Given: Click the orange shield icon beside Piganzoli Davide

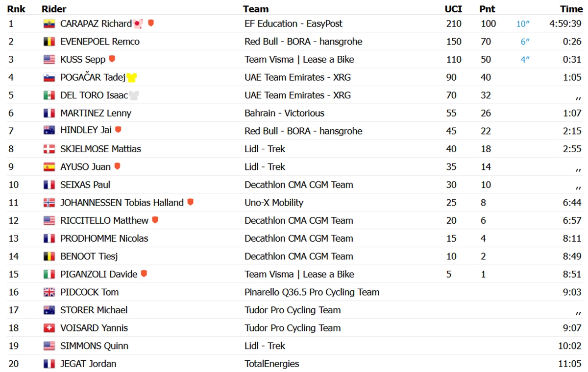Looking at the screenshot, I should [144, 274].
